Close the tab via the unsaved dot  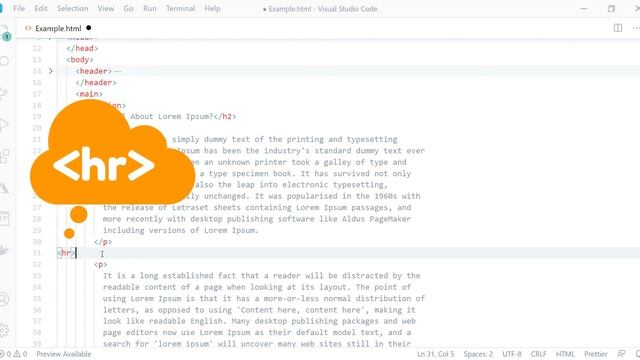click(89, 28)
